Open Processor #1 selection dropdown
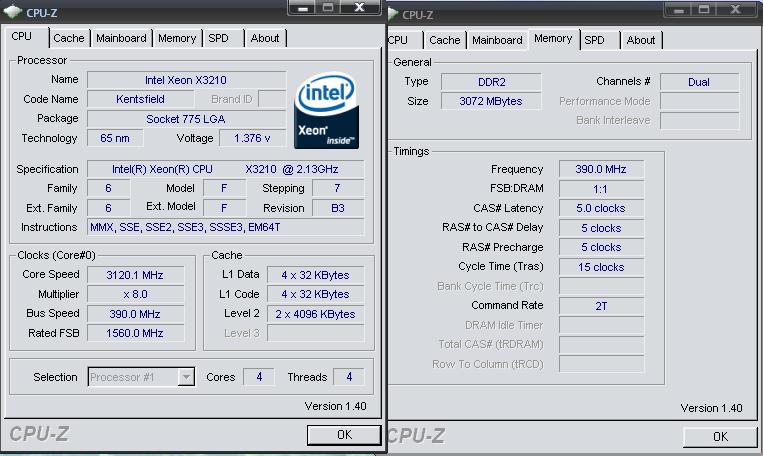The width and height of the screenshot is (763, 456). [141, 377]
